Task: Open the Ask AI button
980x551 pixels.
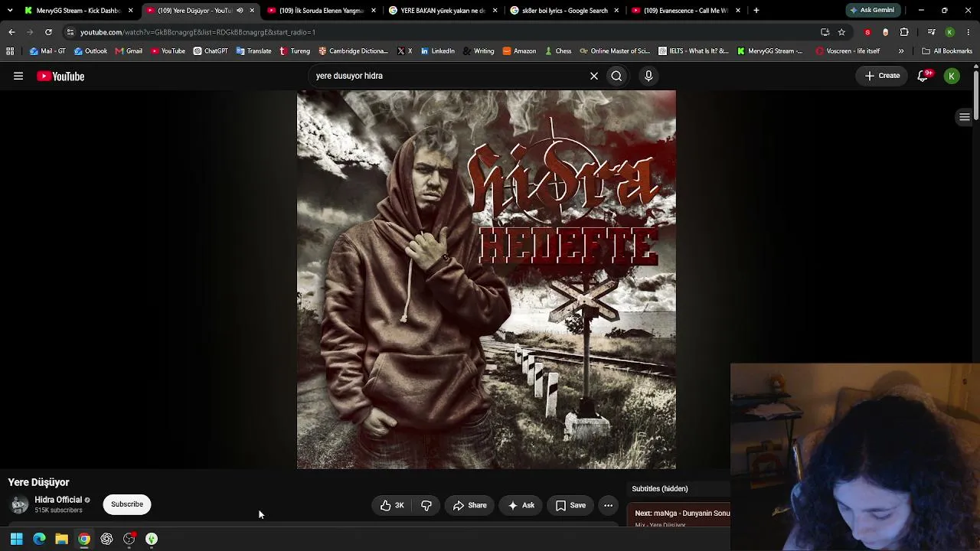Action: point(521,505)
